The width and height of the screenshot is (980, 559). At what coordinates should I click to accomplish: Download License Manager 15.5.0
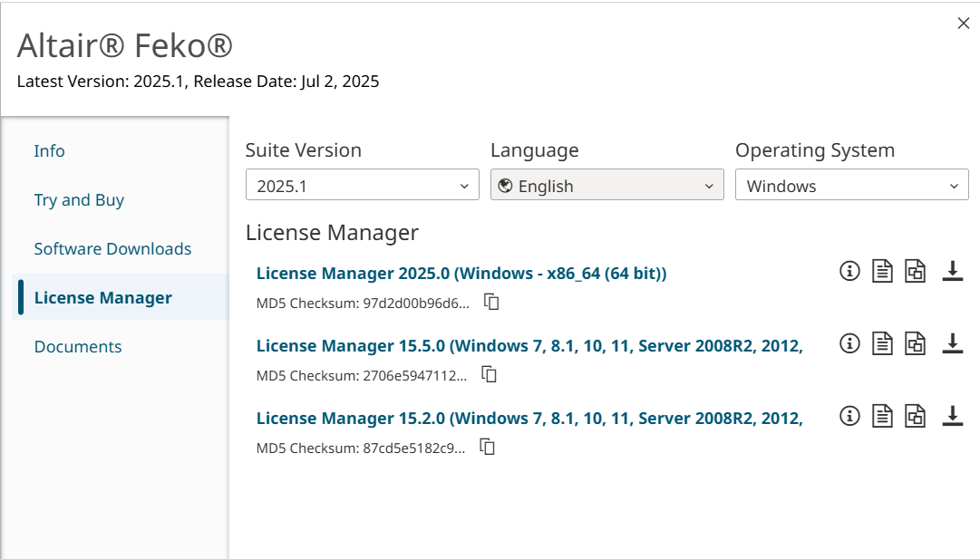point(953,343)
